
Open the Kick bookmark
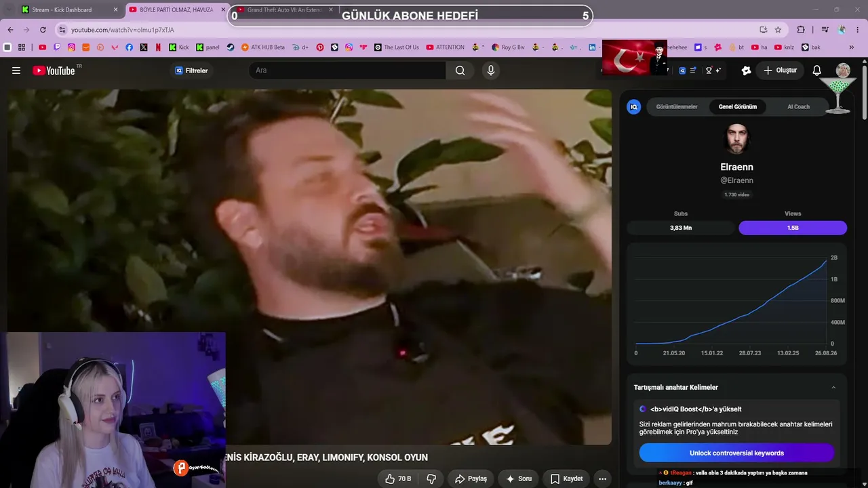point(179,47)
